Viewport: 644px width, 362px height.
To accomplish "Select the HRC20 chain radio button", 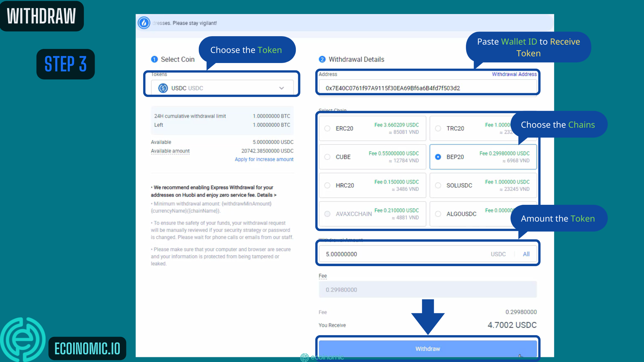I will click(327, 185).
